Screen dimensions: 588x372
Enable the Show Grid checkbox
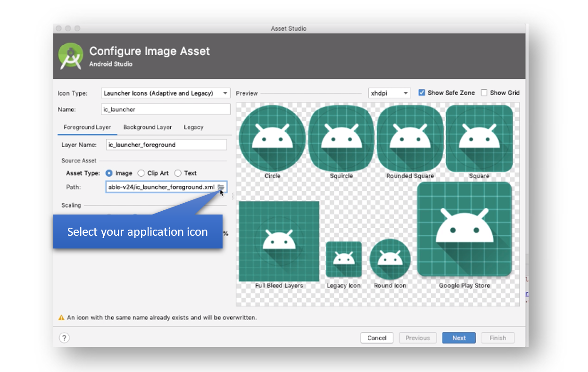point(484,93)
